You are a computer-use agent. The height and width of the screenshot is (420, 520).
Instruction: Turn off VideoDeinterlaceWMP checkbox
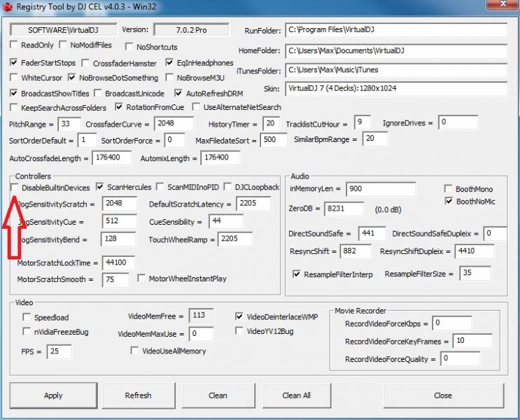click(239, 316)
